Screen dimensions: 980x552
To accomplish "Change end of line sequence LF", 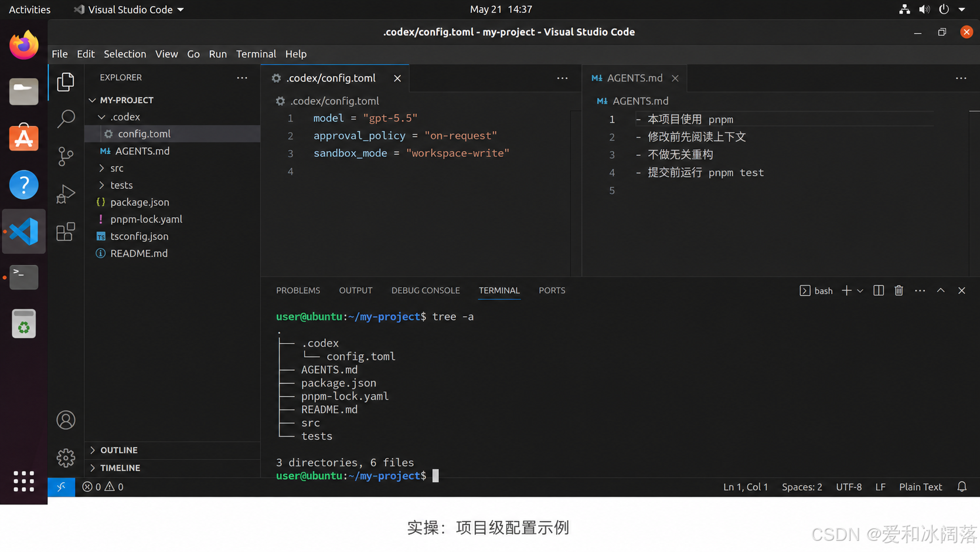I will pos(880,487).
